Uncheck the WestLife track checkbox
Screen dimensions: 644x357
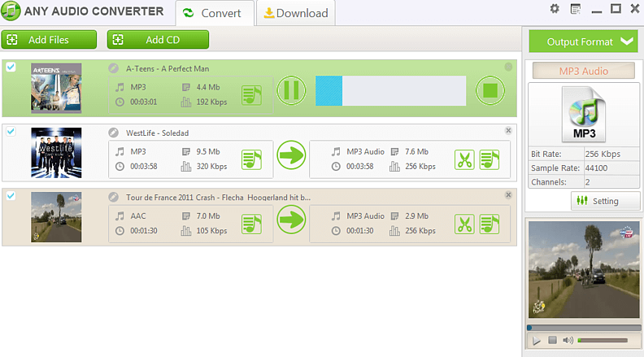pos(11,131)
